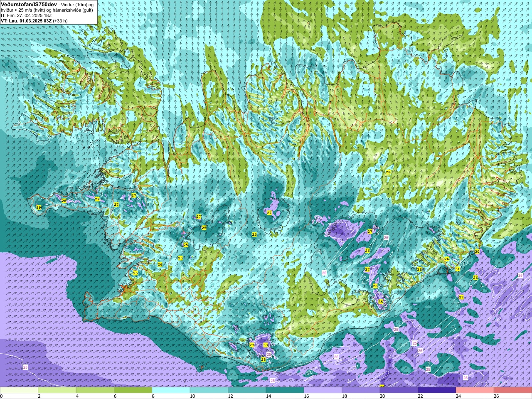Select the 12–14 m/s teal legend swatch
This screenshot has height=399, width=532.
pyautogui.click(x=247, y=390)
